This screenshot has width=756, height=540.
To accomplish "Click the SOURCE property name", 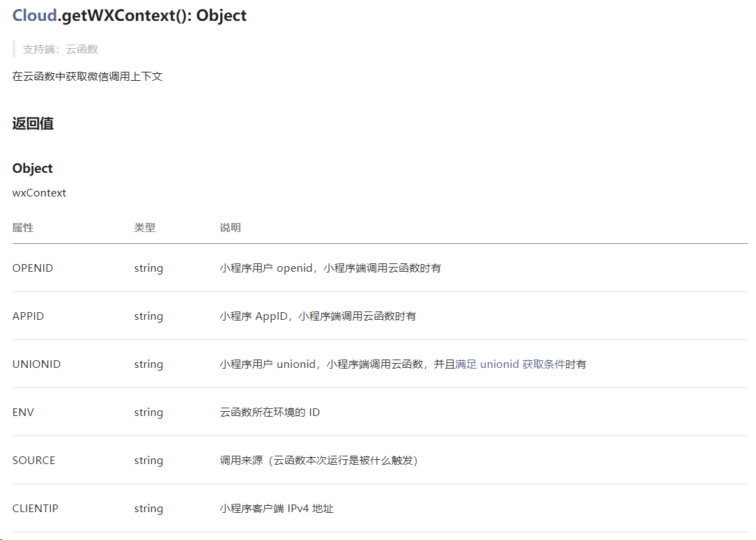I will (33, 460).
